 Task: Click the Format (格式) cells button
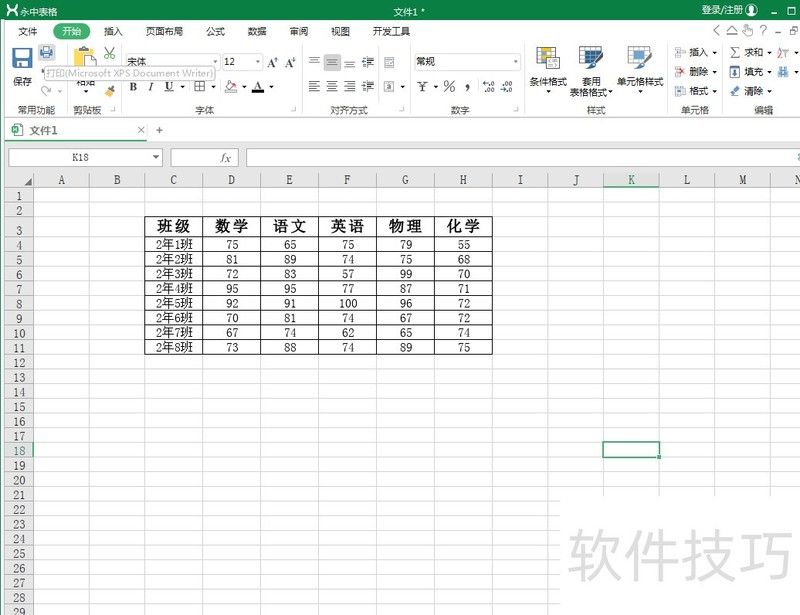click(x=696, y=91)
